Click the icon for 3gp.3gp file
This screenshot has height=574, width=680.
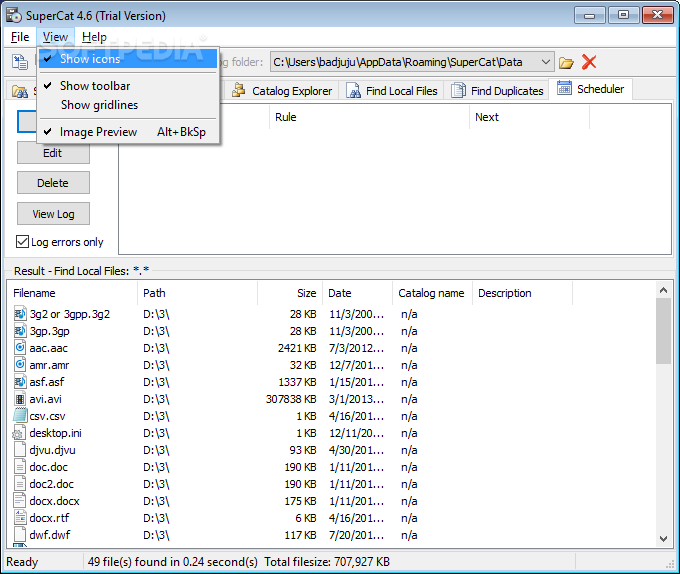pyautogui.click(x=20, y=331)
